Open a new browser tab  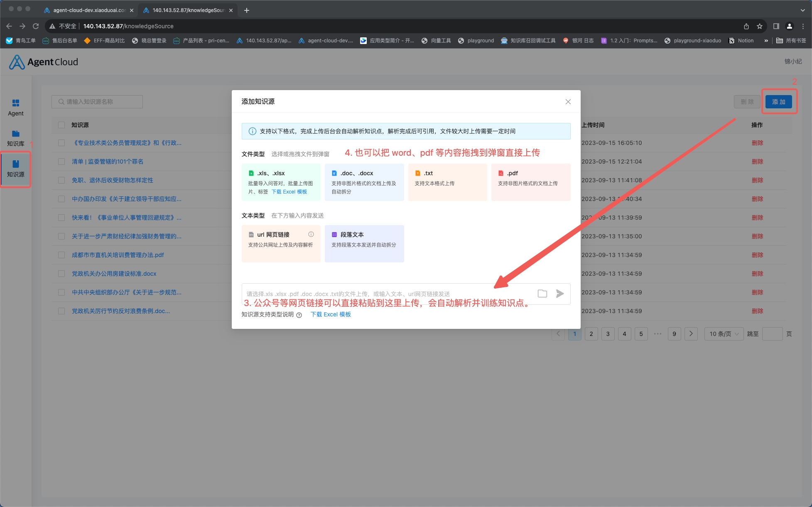point(247,10)
